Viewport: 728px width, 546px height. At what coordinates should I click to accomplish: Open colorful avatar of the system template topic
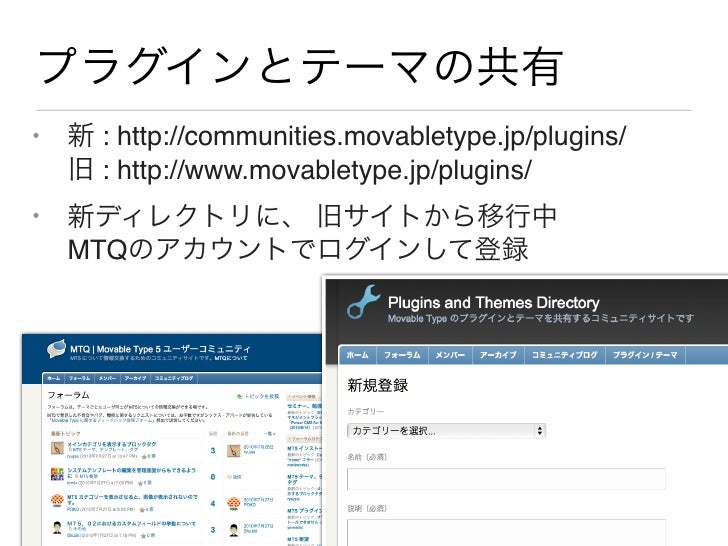point(57,474)
